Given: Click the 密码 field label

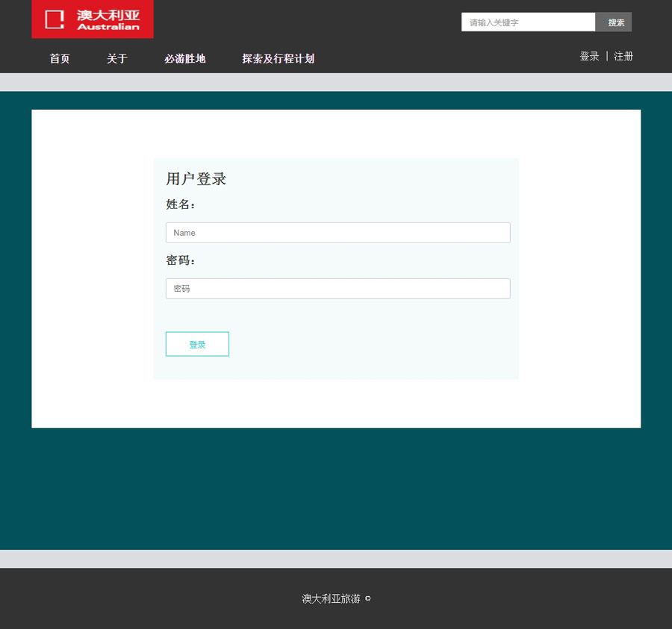Looking at the screenshot, I should click(x=180, y=261).
